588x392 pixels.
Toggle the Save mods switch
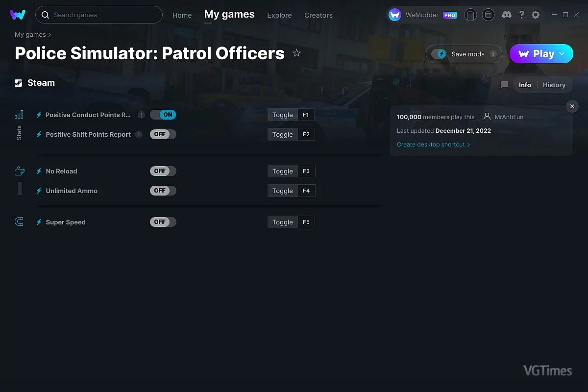point(439,54)
